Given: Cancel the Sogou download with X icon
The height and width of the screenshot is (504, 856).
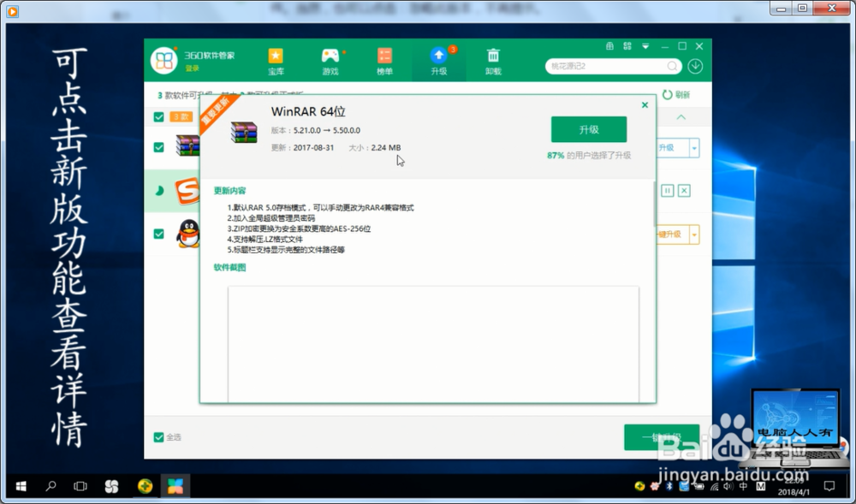Looking at the screenshot, I should coord(684,190).
